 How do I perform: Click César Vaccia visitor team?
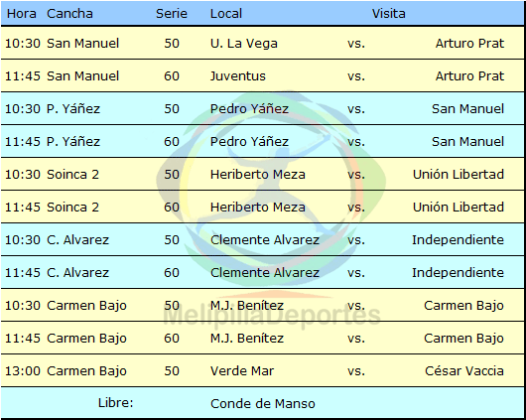tap(464, 371)
